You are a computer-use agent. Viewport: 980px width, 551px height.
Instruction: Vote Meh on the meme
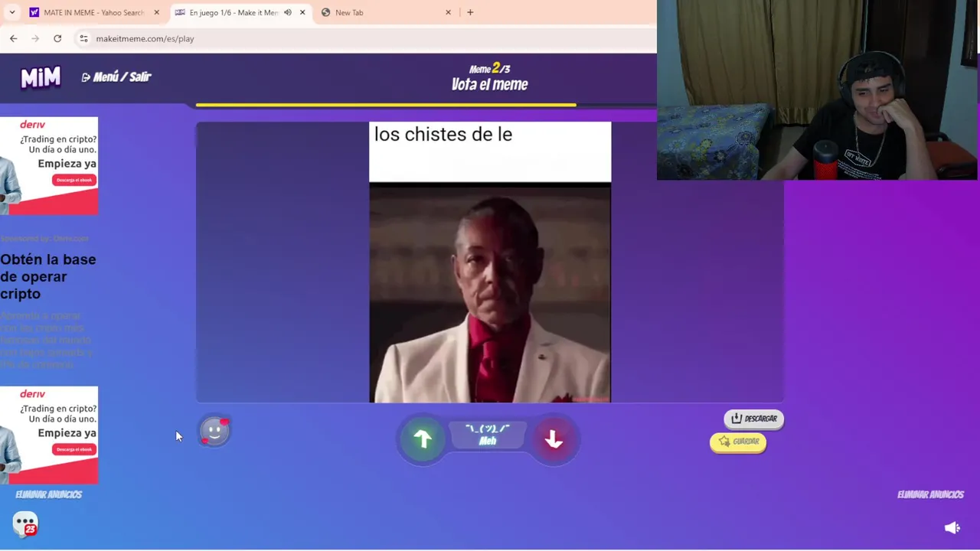[488, 435]
